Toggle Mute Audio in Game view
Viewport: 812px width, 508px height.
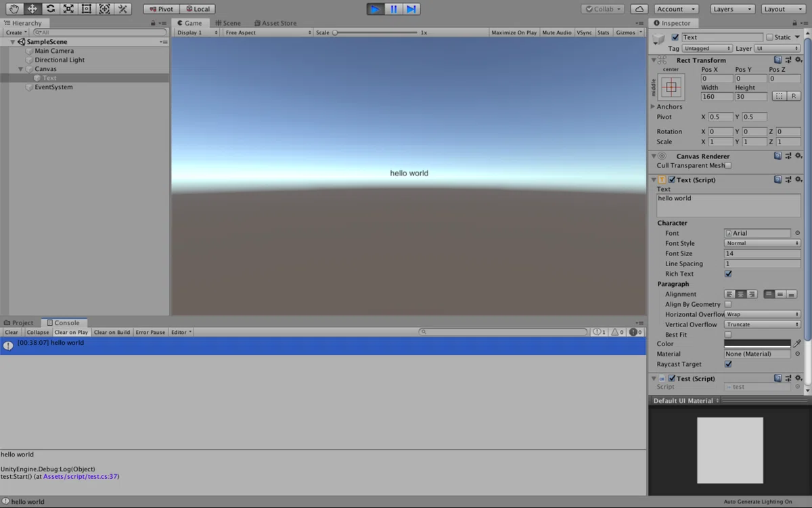tap(557, 33)
